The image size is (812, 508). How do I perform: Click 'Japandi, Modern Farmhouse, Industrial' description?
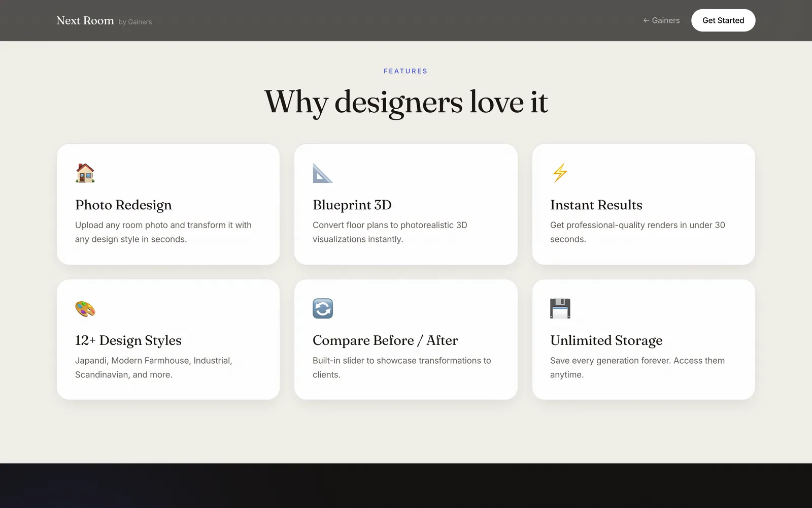pyautogui.click(x=154, y=367)
